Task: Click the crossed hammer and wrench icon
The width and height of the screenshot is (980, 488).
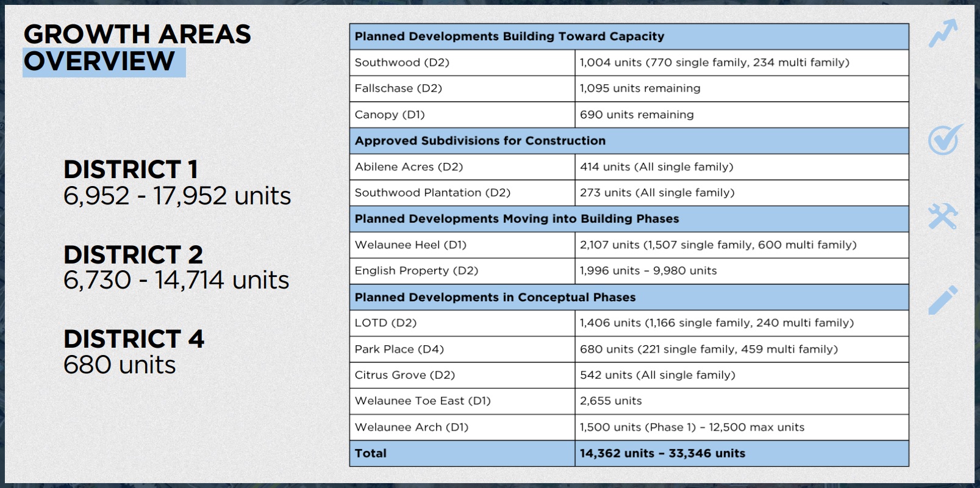Action: tap(943, 217)
